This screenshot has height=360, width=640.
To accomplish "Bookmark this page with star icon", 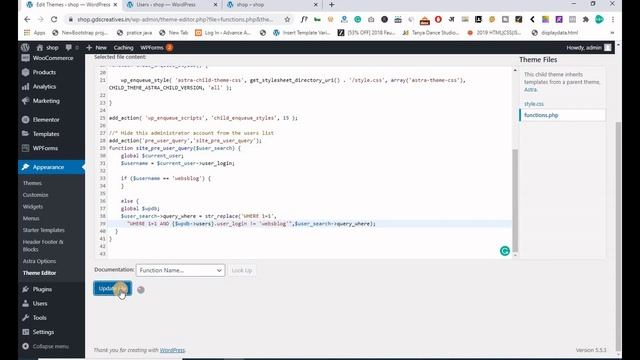I will click(x=287, y=19).
